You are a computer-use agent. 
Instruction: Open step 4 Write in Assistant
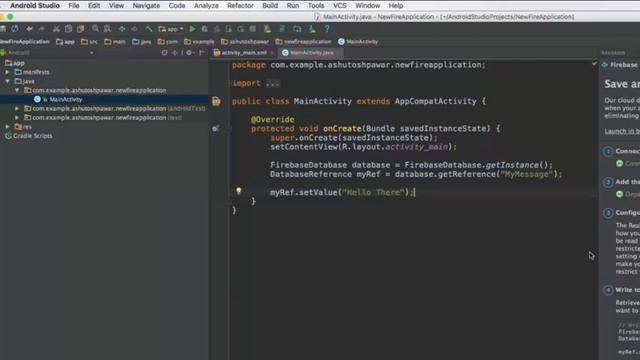pyautogui.click(x=622, y=290)
